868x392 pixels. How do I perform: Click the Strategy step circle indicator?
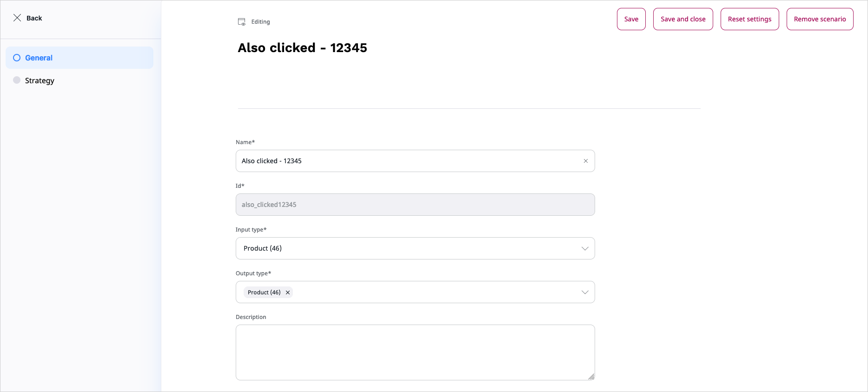coord(17,80)
